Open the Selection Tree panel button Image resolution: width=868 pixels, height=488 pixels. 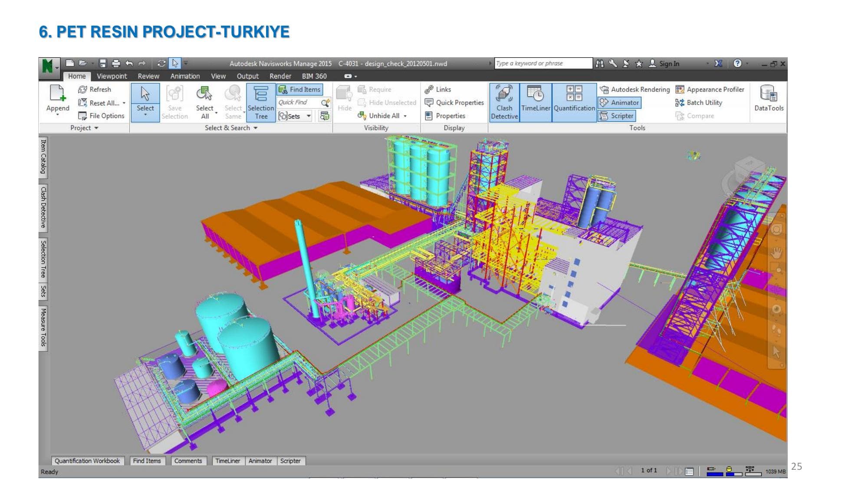coord(261,102)
